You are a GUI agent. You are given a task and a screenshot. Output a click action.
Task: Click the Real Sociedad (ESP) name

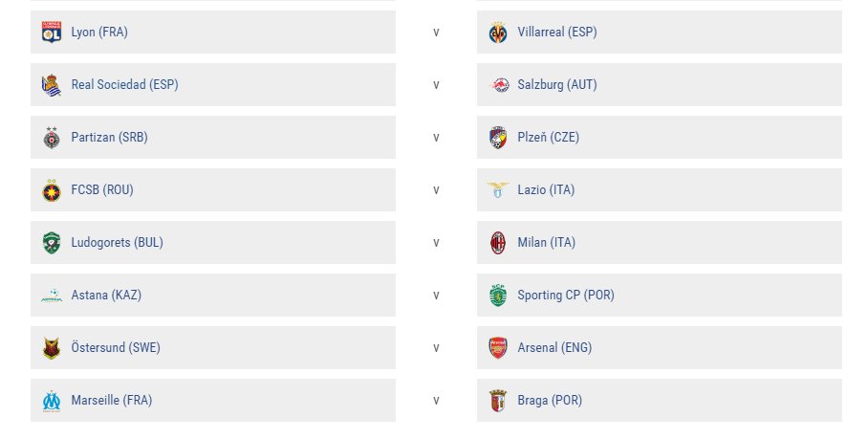coord(124,85)
